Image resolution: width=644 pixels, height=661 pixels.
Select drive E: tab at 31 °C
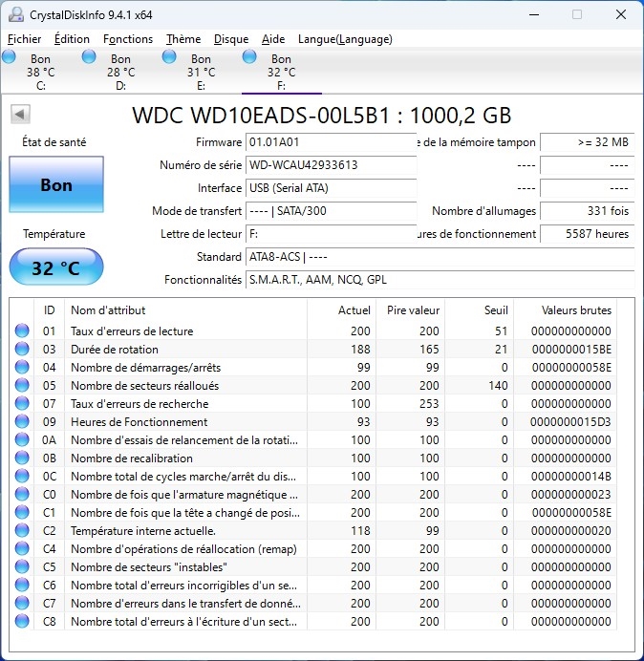click(x=200, y=72)
